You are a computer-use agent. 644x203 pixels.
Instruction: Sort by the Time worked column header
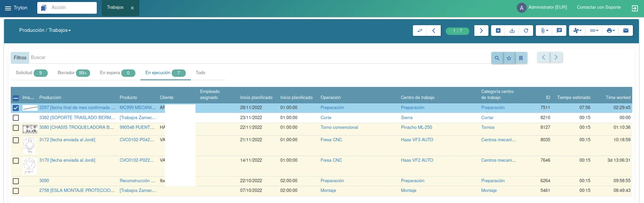click(618, 98)
